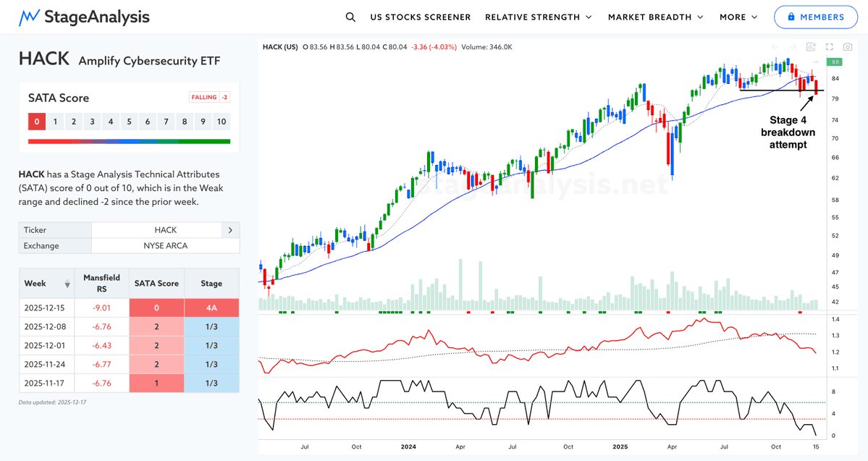Click the SATA Score column header

pos(156,284)
